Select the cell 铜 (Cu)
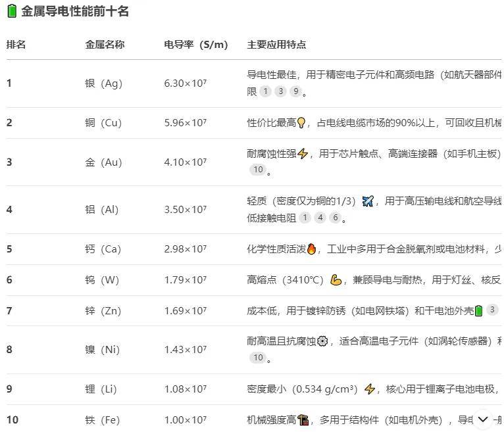The image size is (504, 432). [103, 123]
